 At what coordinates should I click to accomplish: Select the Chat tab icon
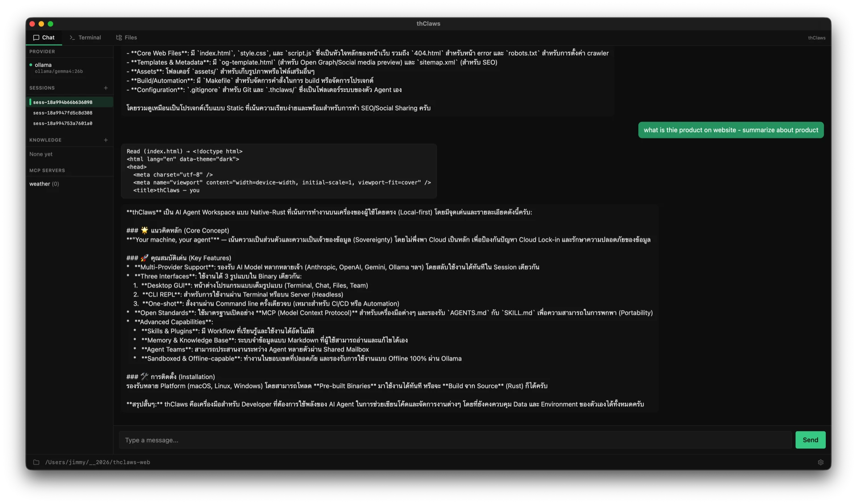point(36,37)
